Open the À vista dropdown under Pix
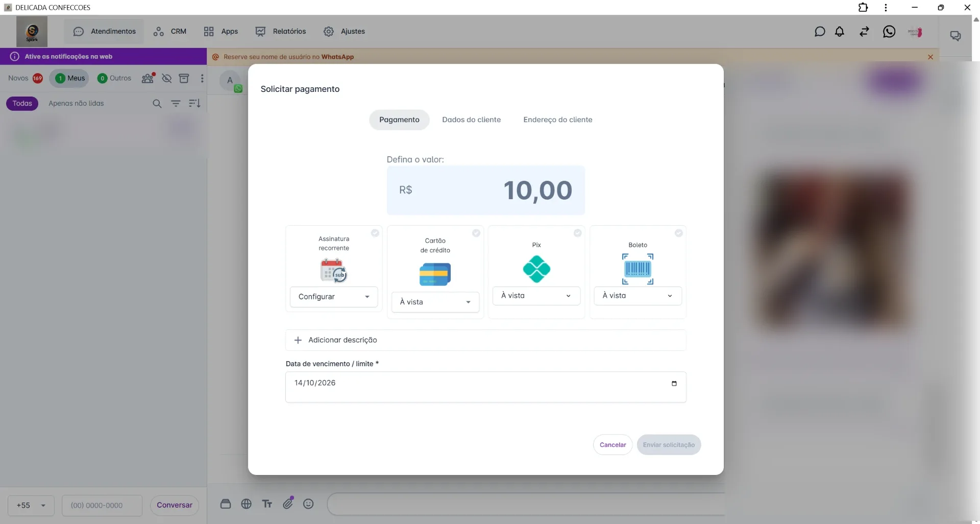The height and width of the screenshot is (524, 980). tap(536, 296)
